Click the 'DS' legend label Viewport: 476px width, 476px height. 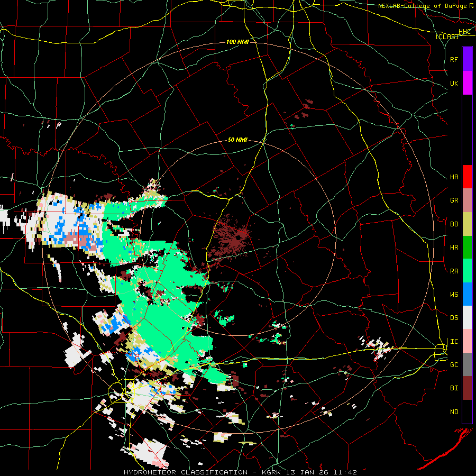tap(454, 318)
